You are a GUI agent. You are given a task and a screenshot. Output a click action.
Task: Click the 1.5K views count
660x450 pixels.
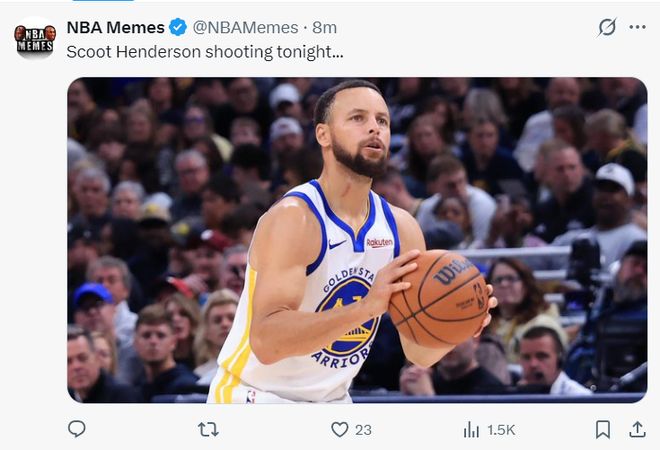point(501,429)
